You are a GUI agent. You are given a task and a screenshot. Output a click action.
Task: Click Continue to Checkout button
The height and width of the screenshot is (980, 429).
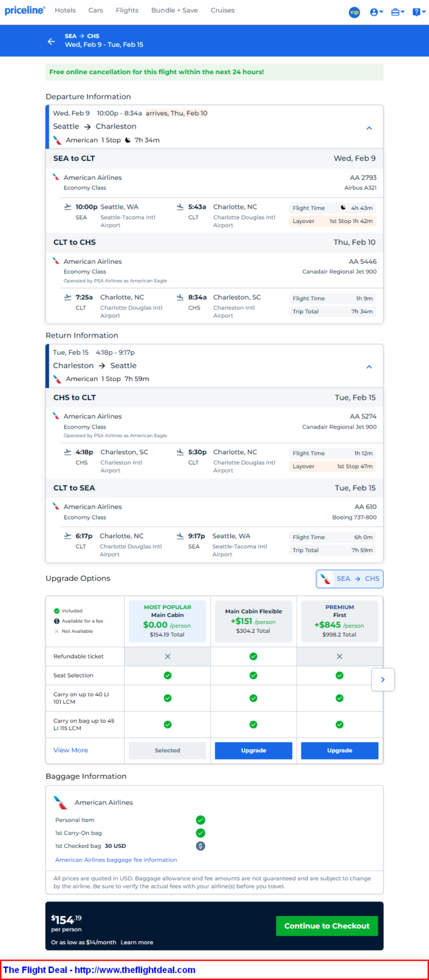coord(327,926)
